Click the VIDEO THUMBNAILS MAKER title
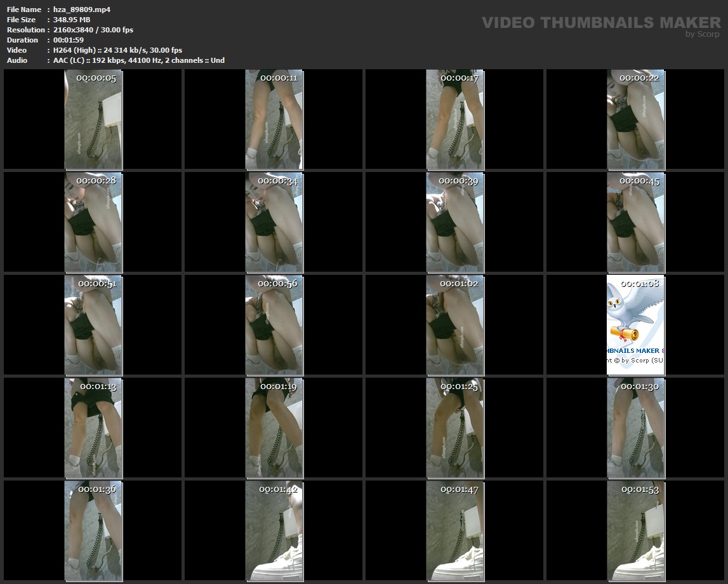This screenshot has height=584, width=728. coord(601,22)
